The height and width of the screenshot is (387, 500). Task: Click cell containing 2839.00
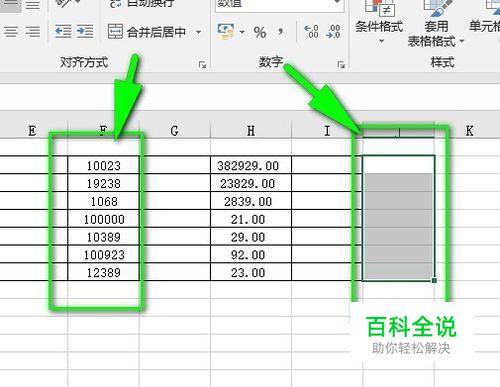point(251,201)
